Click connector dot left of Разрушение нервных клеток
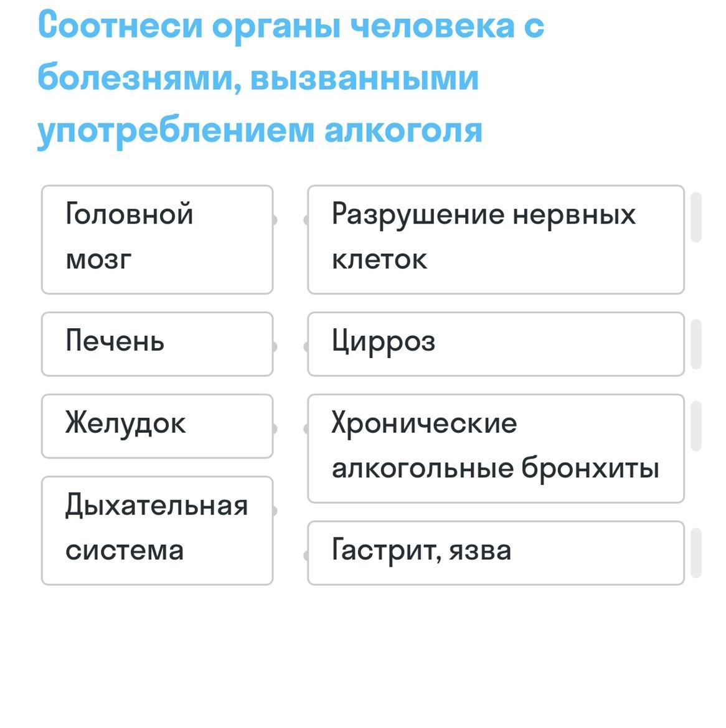The image size is (726, 728). pos(307,219)
